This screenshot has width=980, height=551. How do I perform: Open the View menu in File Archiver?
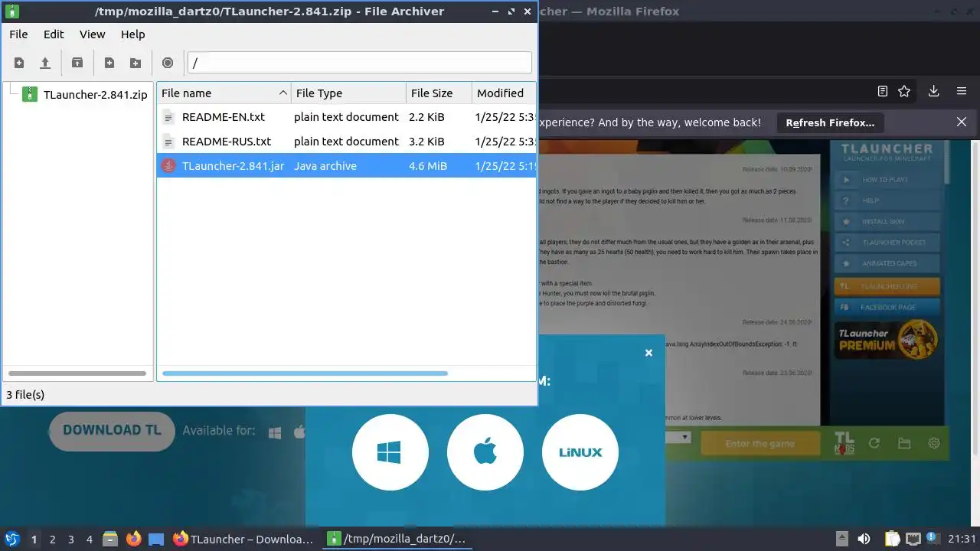[92, 34]
